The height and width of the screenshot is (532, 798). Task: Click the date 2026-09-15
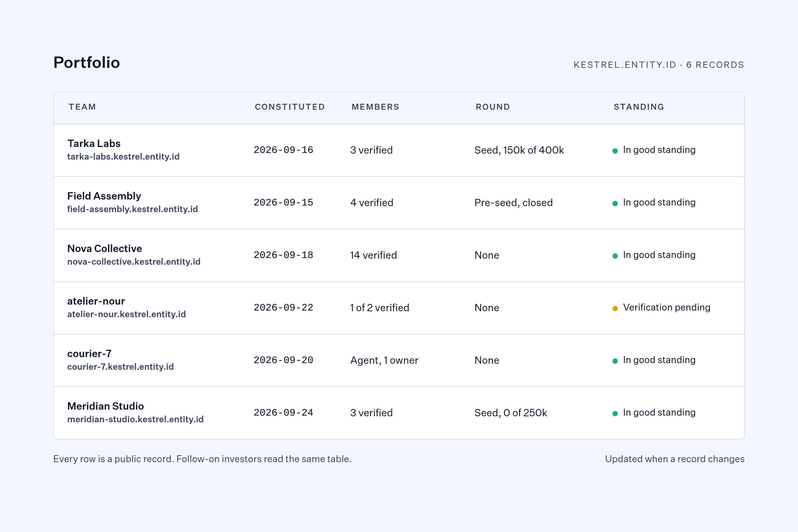coord(283,202)
